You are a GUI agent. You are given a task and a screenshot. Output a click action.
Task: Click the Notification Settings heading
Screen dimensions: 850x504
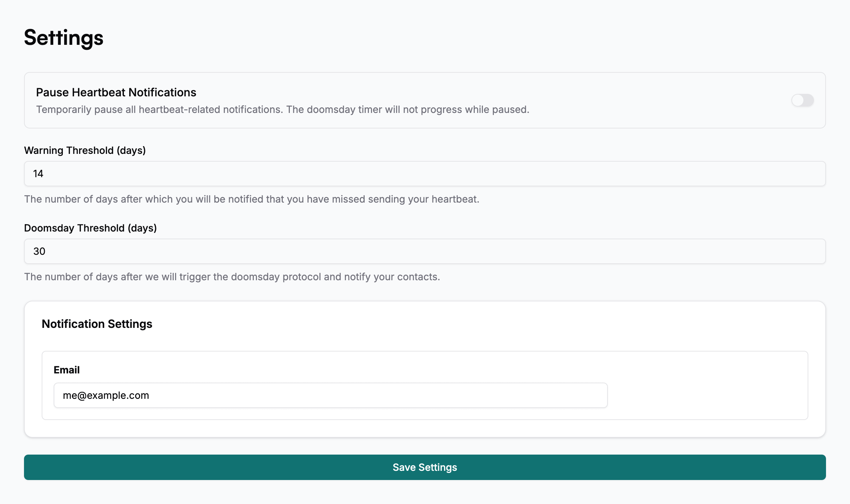click(97, 324)
